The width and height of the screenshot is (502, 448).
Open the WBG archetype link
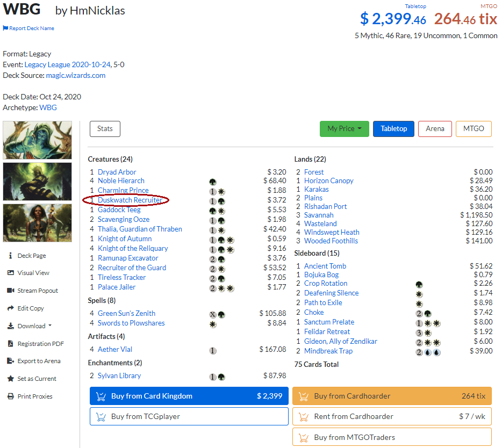point(48,107)
